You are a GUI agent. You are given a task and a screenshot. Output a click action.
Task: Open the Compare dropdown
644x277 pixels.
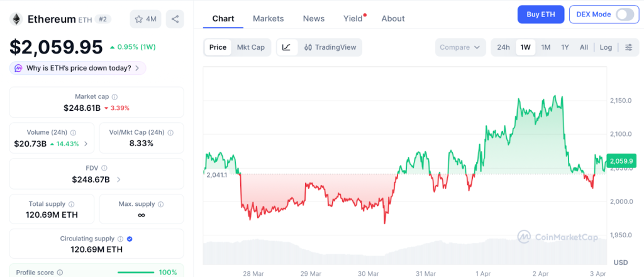coord(460,47)
